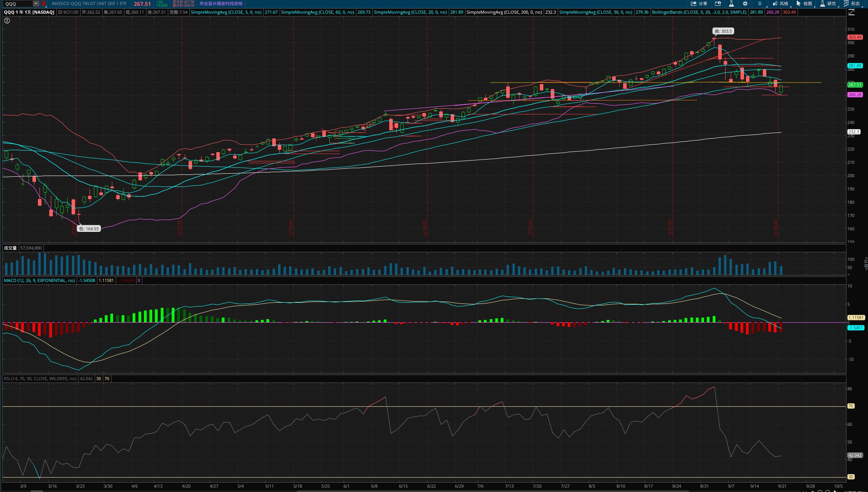Click the INVESCO QQQ TRUST UNIT SER 1 ETF name

pyautogui.click(x=89, y=4)
